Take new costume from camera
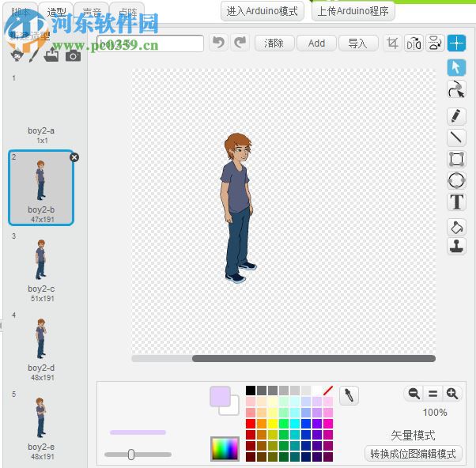Image resolution: width=476 pixels, height=468 pixels. click(73, 55)
